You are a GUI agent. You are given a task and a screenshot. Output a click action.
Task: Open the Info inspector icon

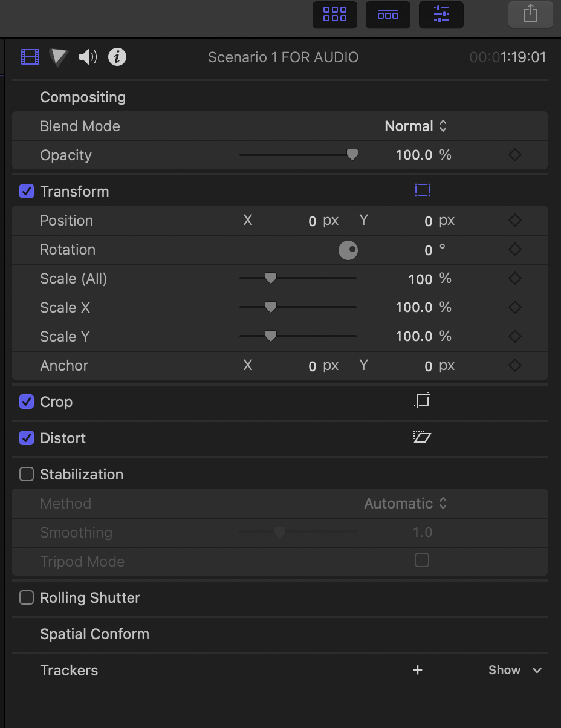[x=117, y=57]
